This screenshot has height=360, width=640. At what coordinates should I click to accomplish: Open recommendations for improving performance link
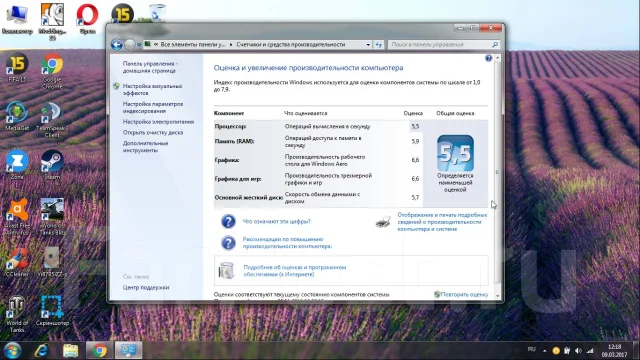click(x=287, y=243)
